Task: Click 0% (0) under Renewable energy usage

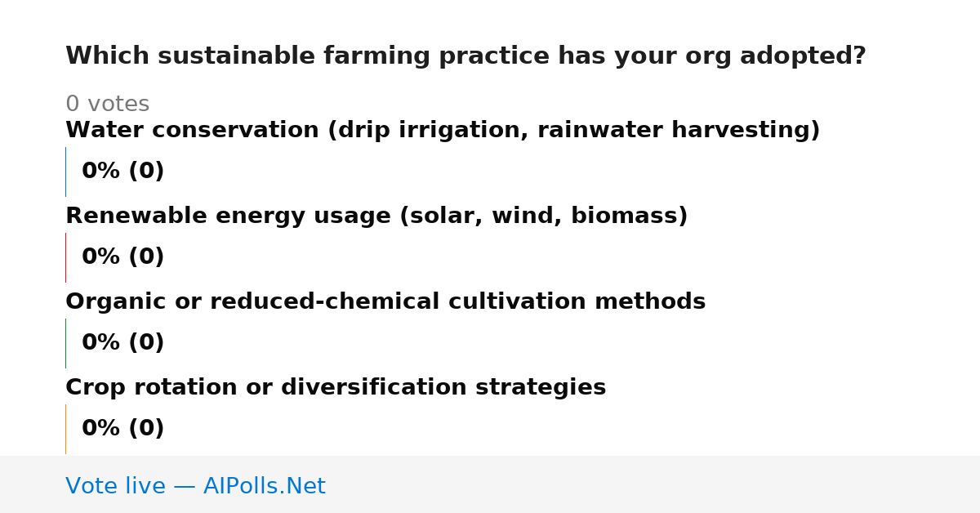Action: click(123, 257)
